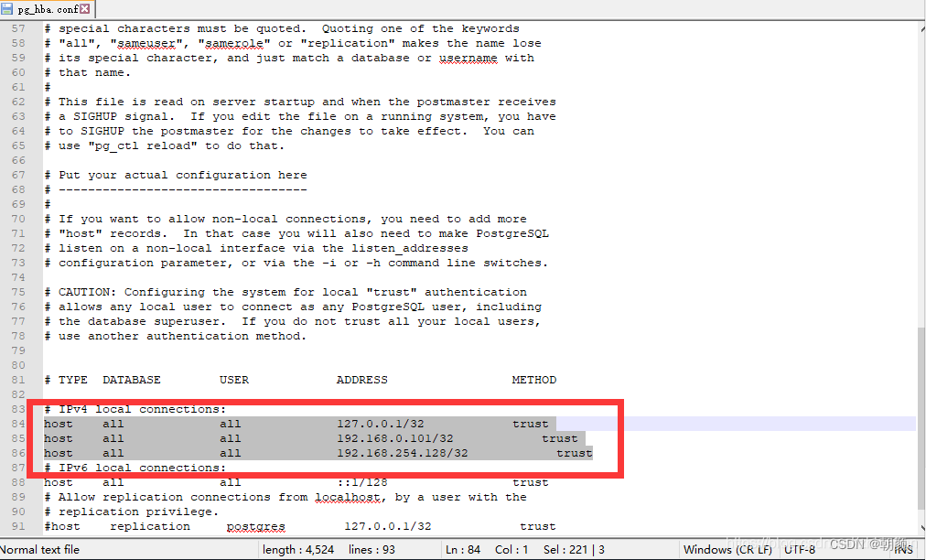The width and height of the screenshot is (926, 560).
Task: Click the 'length : 4,524' status entry
Action: point(298,550)
